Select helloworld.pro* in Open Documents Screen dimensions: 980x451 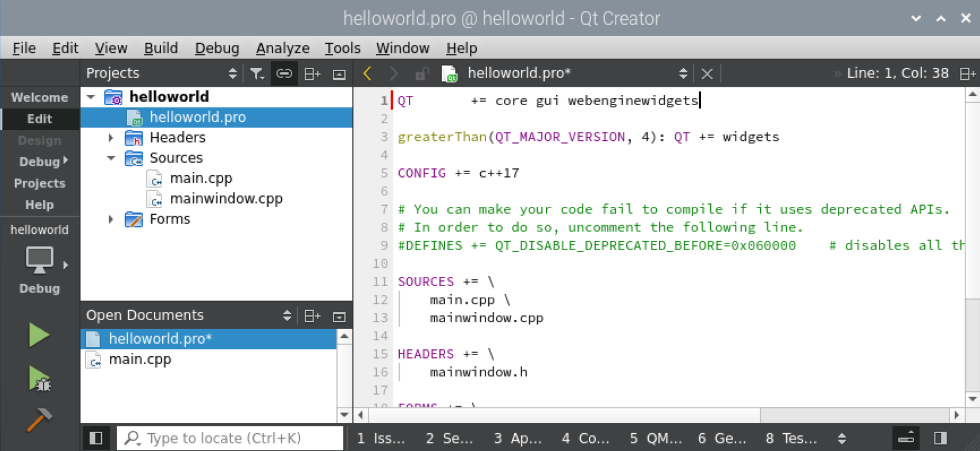(208, 339)
